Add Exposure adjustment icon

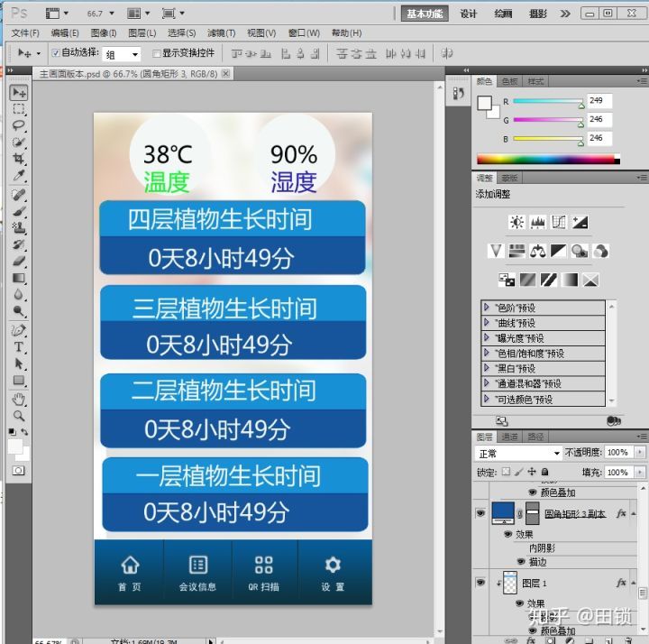pos(580,223)
